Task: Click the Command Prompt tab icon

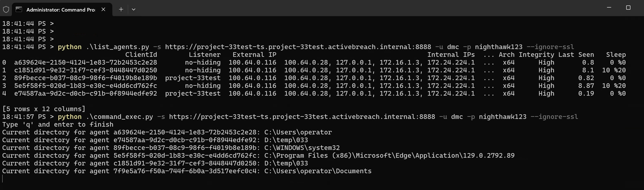Action: point(19,9)
